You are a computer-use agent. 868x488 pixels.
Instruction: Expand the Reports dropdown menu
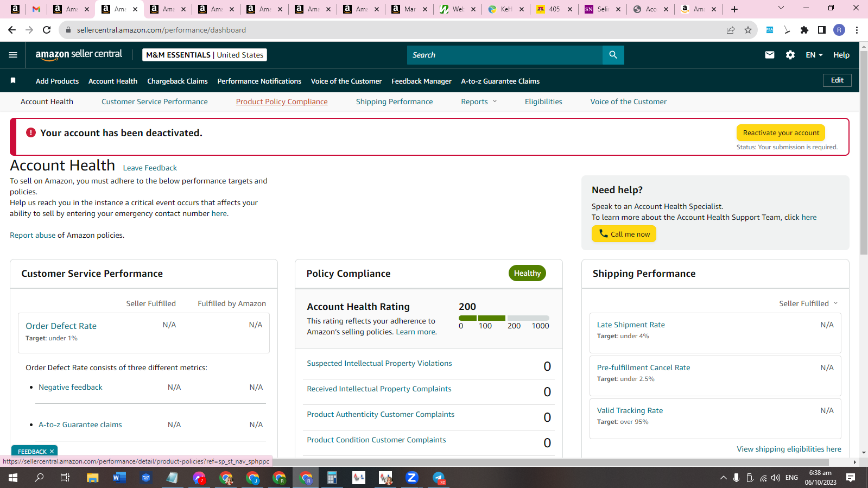pos(479,102)
